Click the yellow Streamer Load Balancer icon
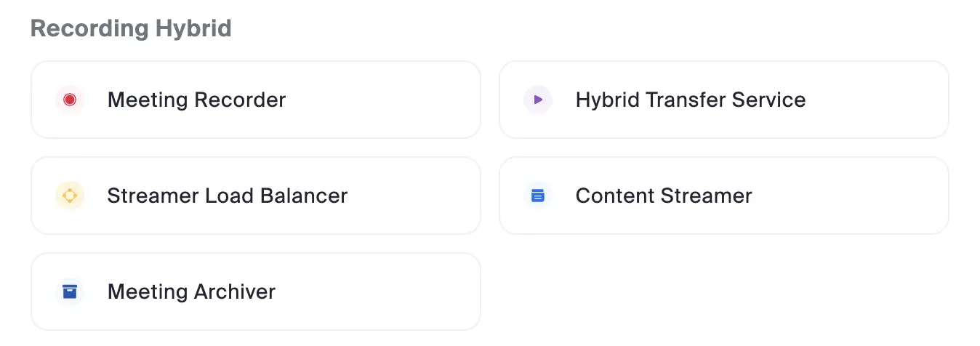 (x=70, y=196)
